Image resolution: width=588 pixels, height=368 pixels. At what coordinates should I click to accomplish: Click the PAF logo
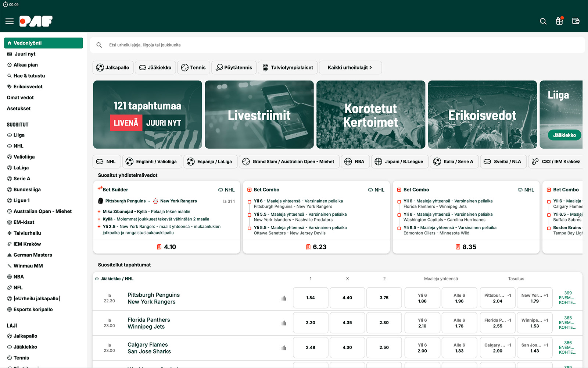(36, 21)
